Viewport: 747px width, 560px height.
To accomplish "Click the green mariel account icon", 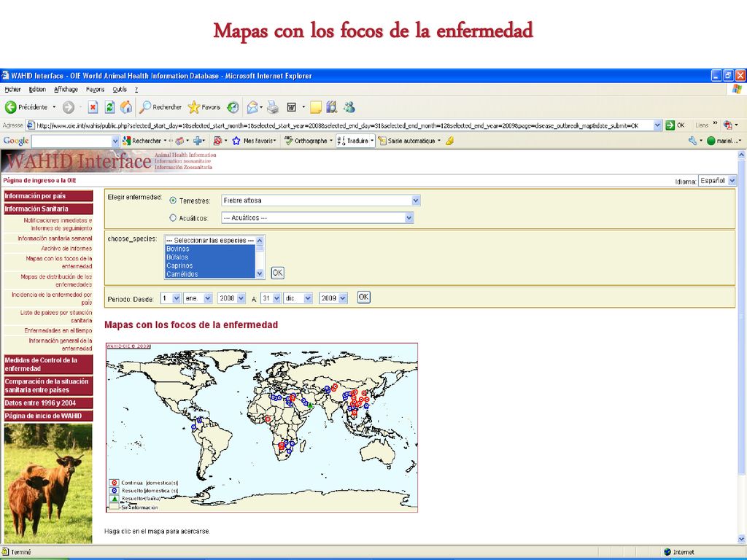I will pyautogui.click(x=711, y=141).
